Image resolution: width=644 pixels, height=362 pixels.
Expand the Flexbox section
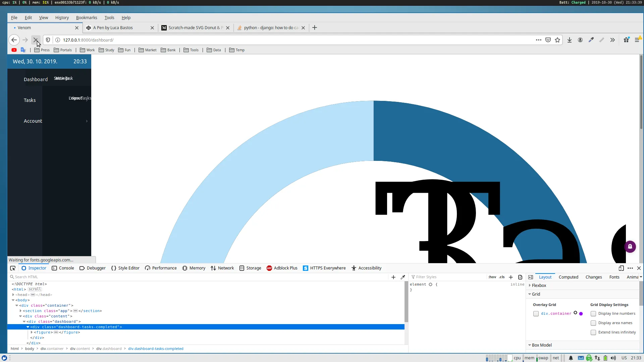click(530, 286)
